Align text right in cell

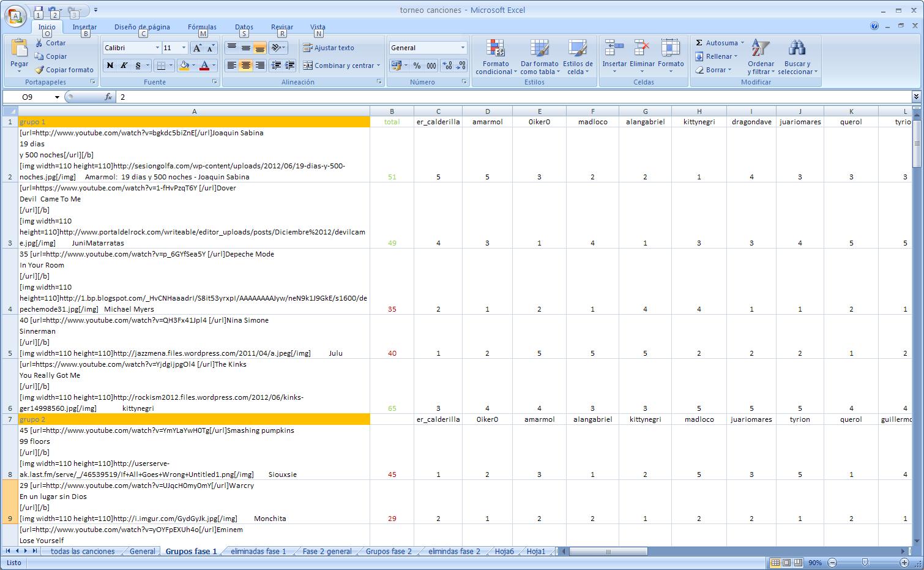[x=259, y=66]
